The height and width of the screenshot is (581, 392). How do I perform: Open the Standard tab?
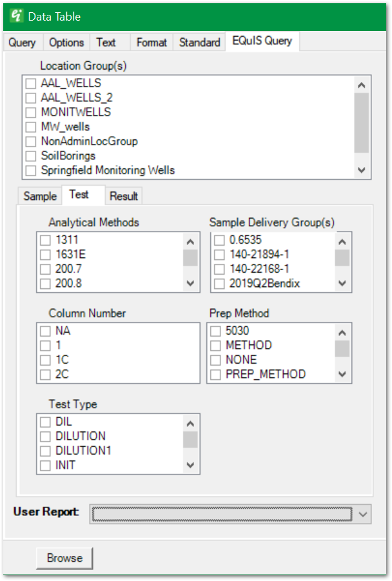[199, 43]
